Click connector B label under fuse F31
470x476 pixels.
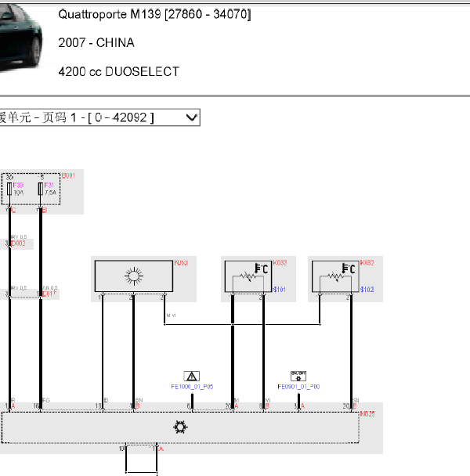(45, 210)
